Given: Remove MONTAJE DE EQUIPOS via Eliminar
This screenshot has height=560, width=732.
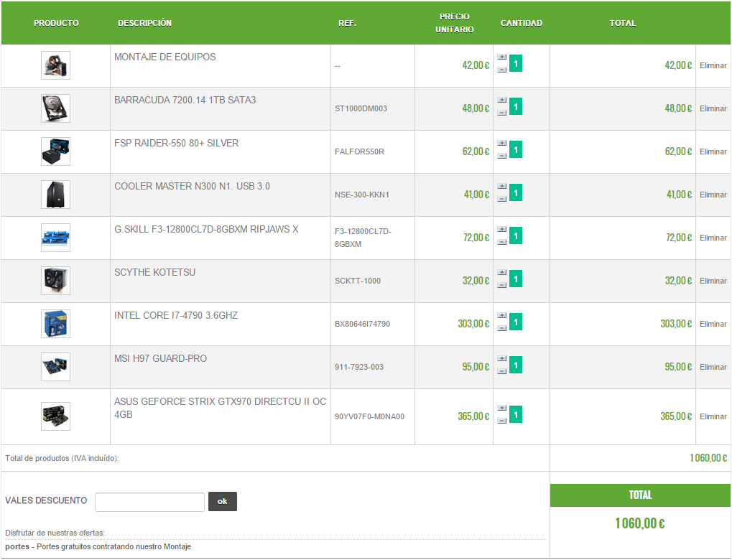Looking at the screenshot, I should coord(713,65).
